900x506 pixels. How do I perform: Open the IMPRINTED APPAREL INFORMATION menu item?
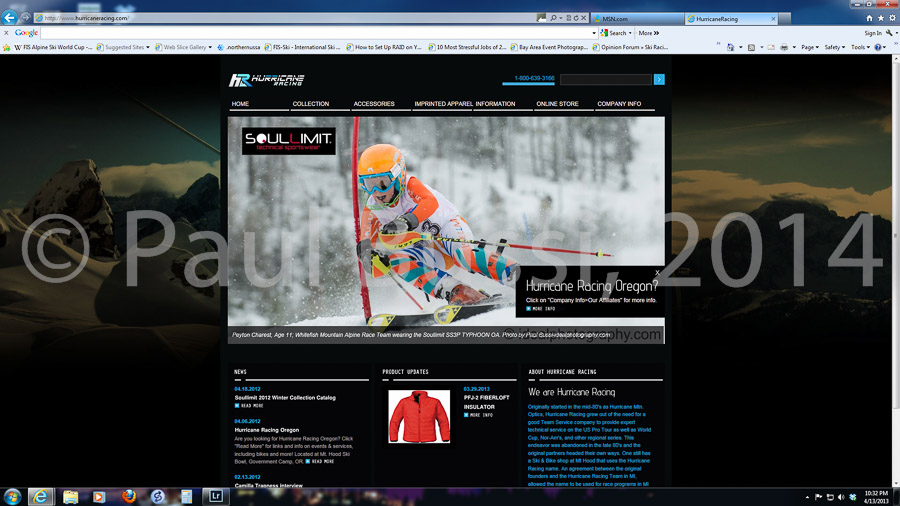465,104
